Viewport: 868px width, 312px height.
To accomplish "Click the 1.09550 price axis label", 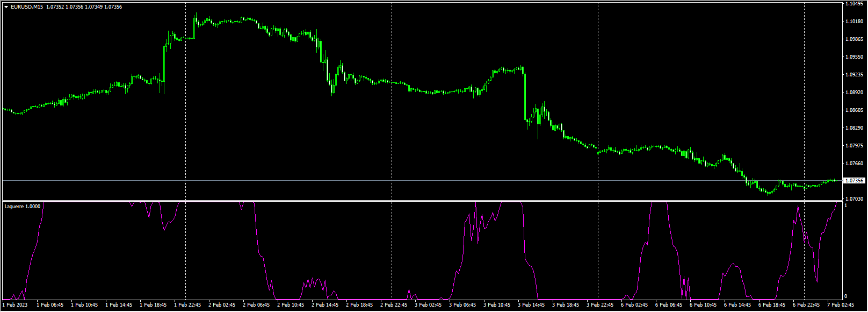I will point(854,57).
